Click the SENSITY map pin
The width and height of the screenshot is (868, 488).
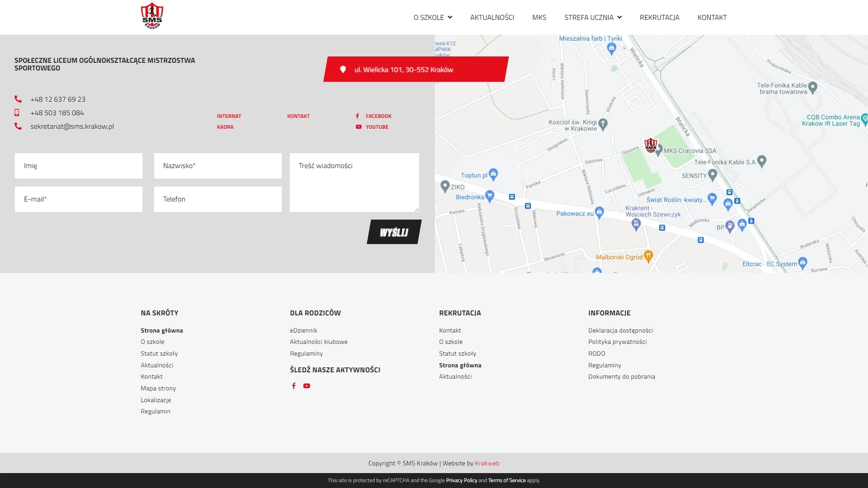[x=713, y=174]
